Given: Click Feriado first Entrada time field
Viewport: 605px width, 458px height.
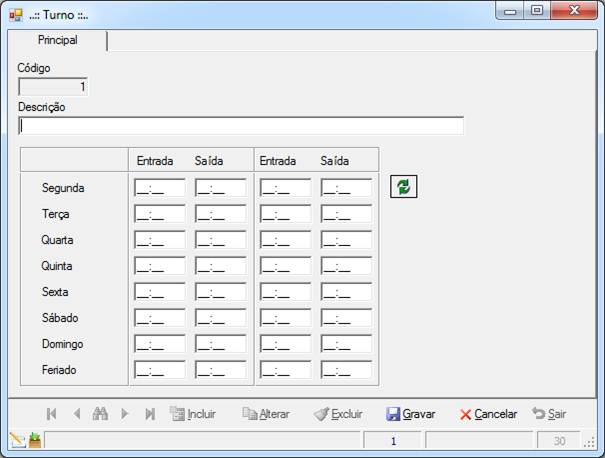Looking at the screenshot, I should [160, 370].
